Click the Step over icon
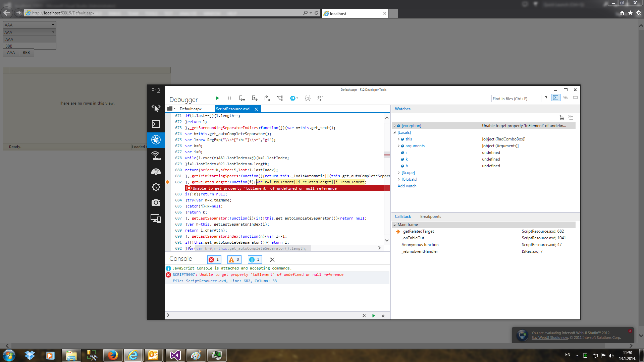644x362 pixels. coord(255,98)
